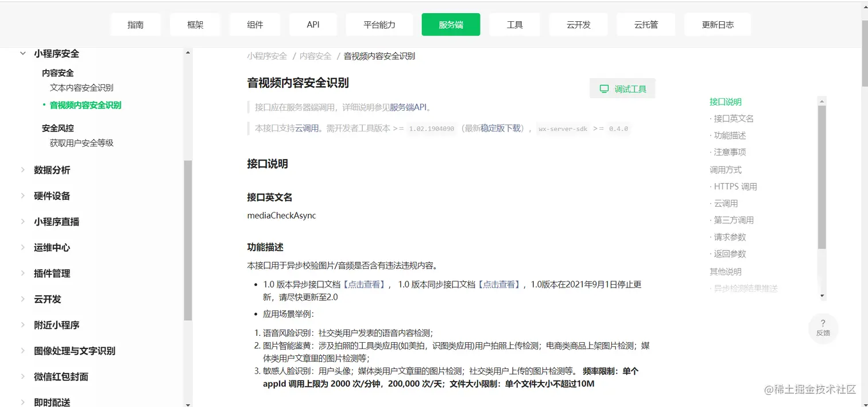Screen dimensions: 868x407
Task: Open the 指南 tab
Action: tap(135, 25)
